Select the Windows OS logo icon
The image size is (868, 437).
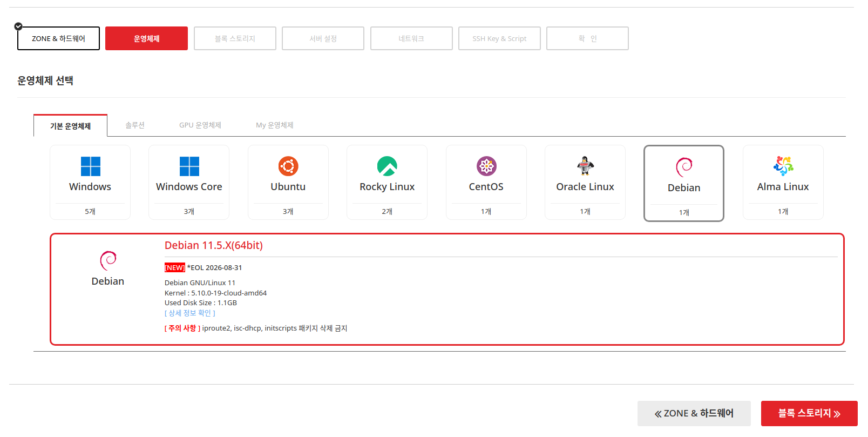90,166
